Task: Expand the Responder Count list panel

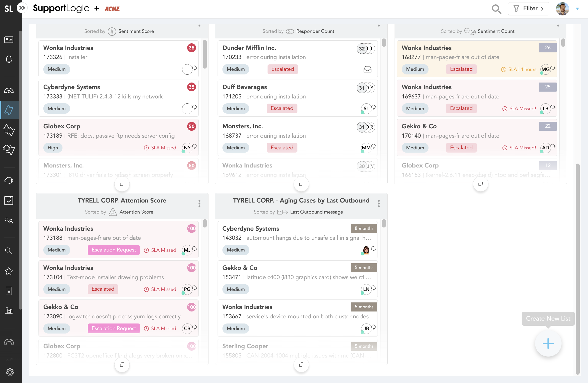Action: (301, 184)
